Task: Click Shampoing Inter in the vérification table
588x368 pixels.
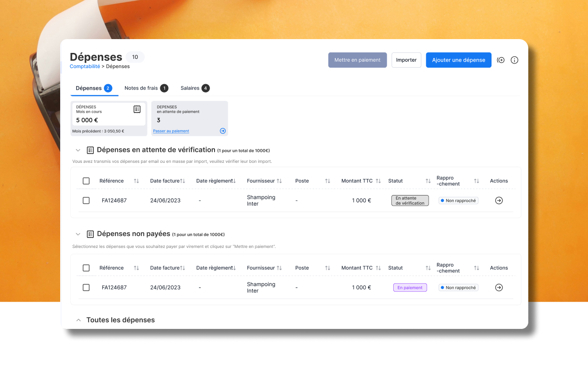Action: click(261, 201)
